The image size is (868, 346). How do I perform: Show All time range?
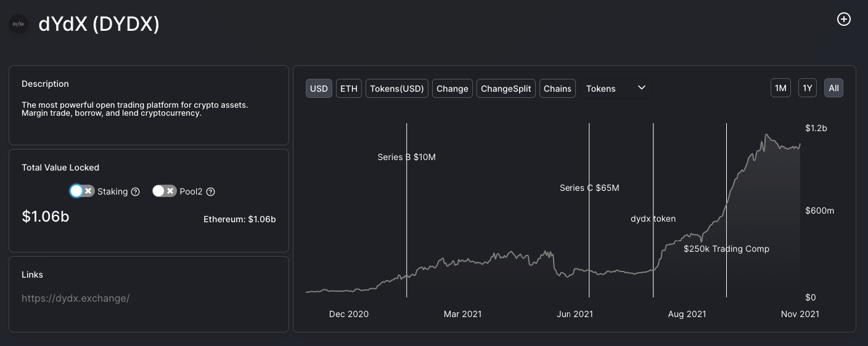(833, 88)
